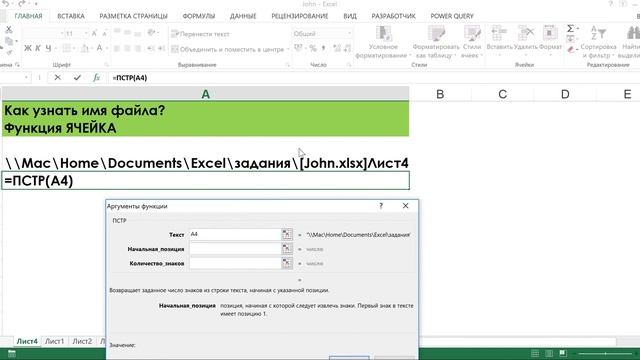The height and width of the screenshot is (360, 640).
Task: Open the number format Общий dropdown
Action: (x=349, y=33)
